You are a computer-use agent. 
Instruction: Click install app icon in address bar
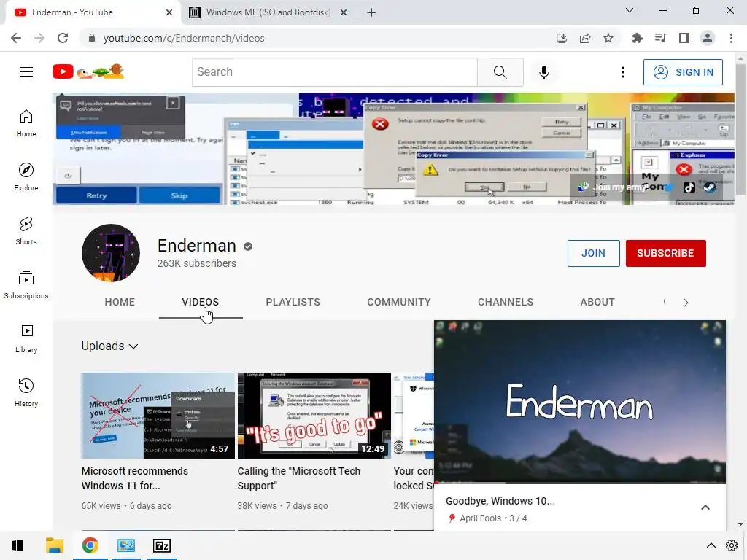pyautogui.click(x=562, y=38)
